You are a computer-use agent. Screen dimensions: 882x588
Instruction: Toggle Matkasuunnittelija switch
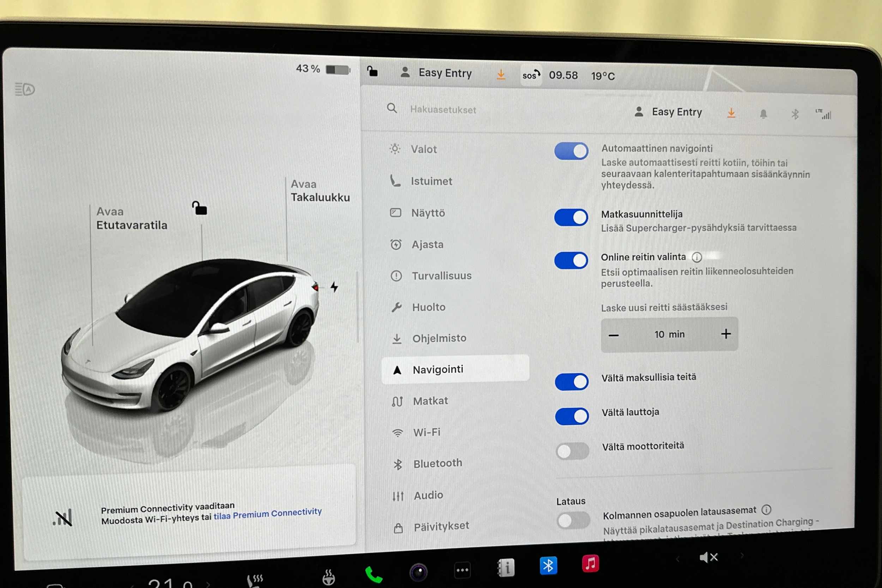pos(571,218)
